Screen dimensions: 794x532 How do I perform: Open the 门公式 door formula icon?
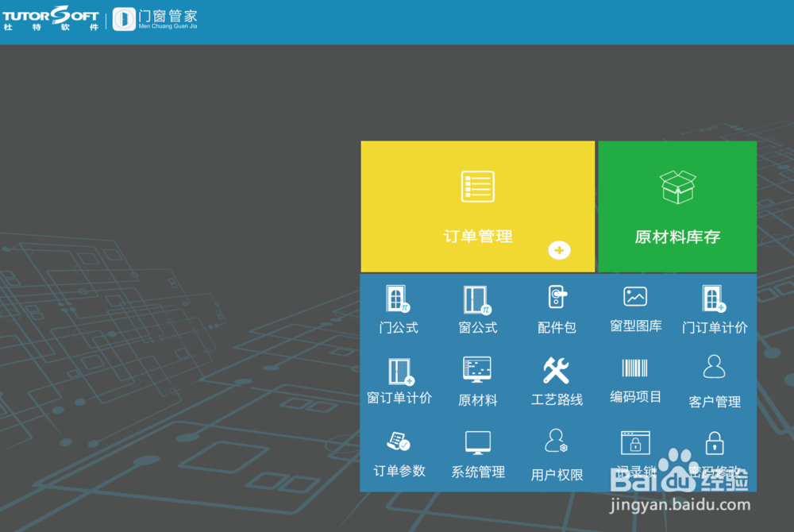click(398, 299)
